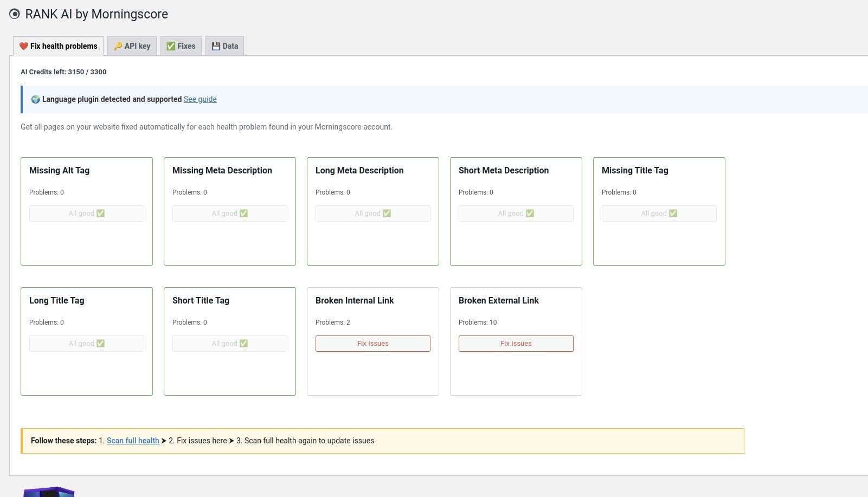Click the purple graphic at page bottom
Screen dimensions: 868x497
click(x=49, y=492)
